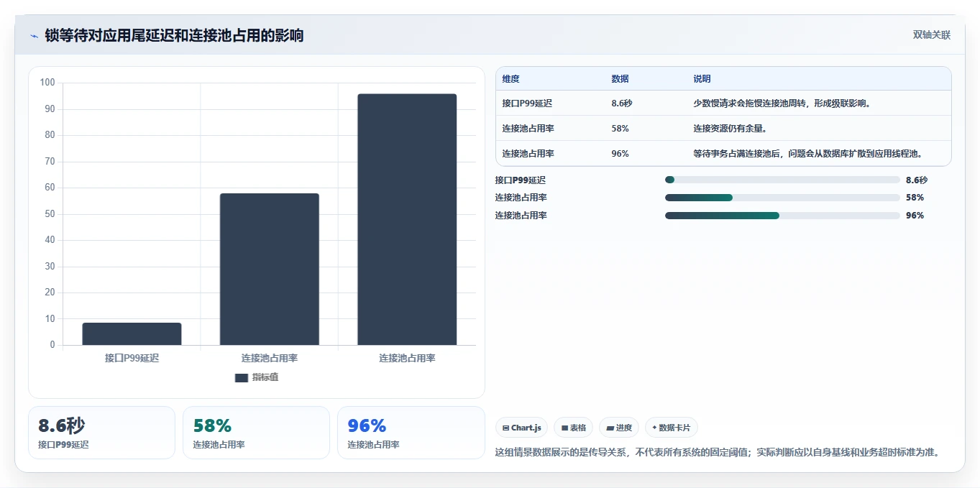
Task: Click 58% value beside progress bar
Action: [915, 198]
